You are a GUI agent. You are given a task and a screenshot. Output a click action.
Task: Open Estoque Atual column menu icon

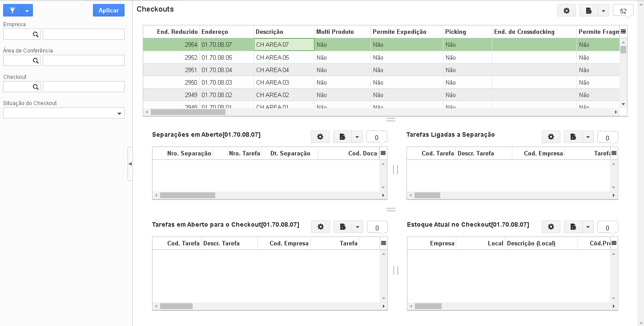614,243
